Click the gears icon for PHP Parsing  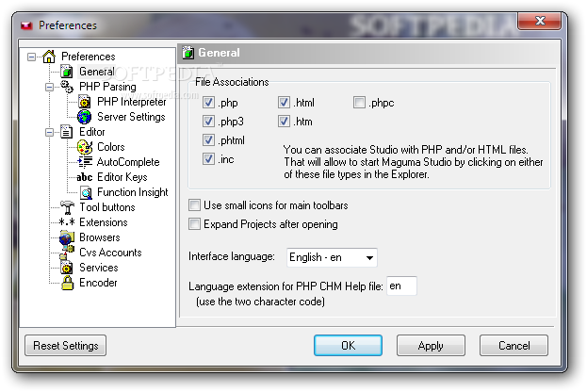coord(67,87)
